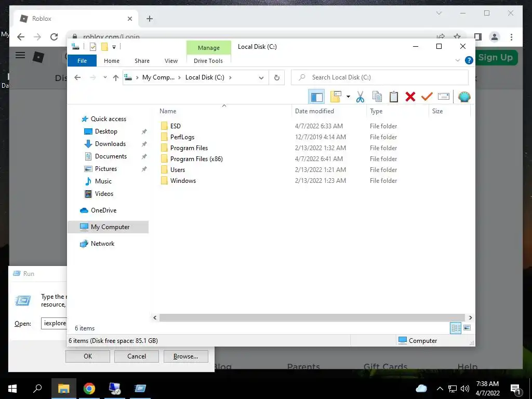532x399 pixels.
Task: Open the Windows Start menu
Action: 12,388
